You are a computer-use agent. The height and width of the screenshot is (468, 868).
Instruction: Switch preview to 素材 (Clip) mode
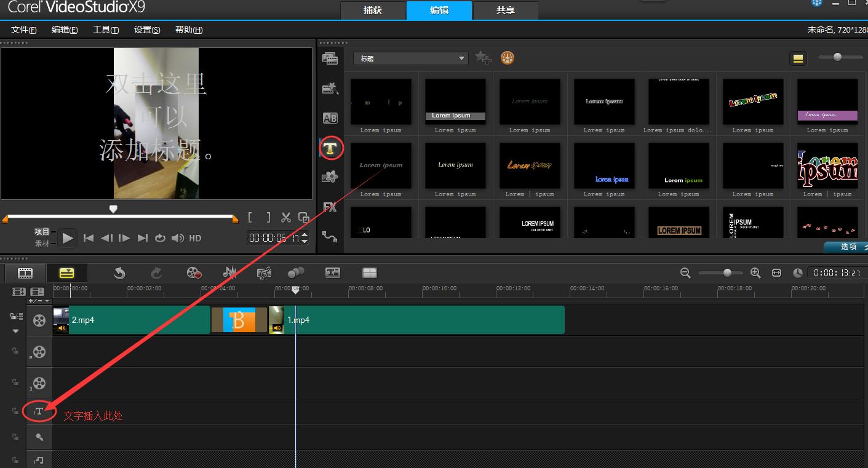(x=42, y=244)
